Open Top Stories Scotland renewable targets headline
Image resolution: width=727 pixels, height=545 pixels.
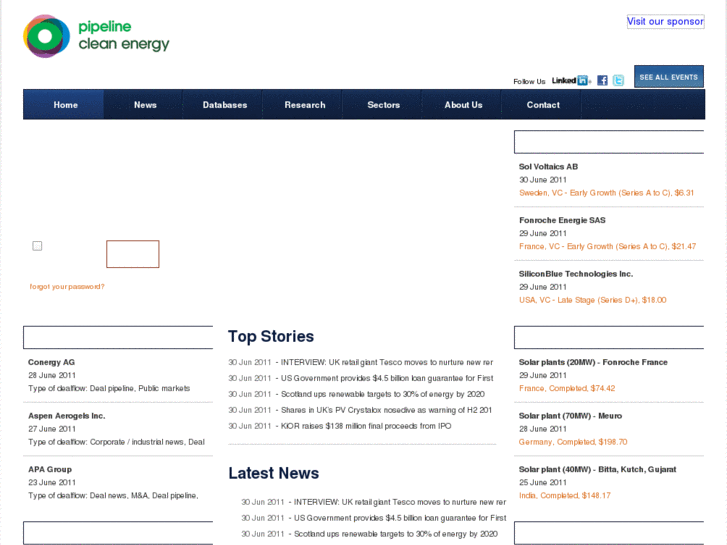pyautogui.click(x=383, y=394)
